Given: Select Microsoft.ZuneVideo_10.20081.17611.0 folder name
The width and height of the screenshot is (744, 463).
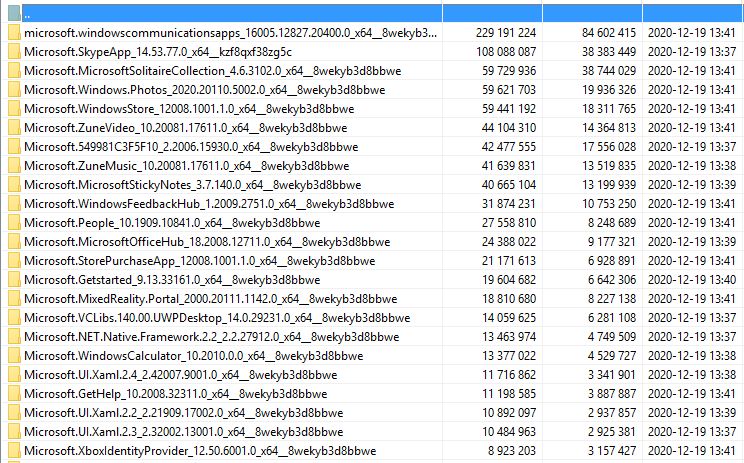Looking at the screenshot, I should tap(186, 128).
